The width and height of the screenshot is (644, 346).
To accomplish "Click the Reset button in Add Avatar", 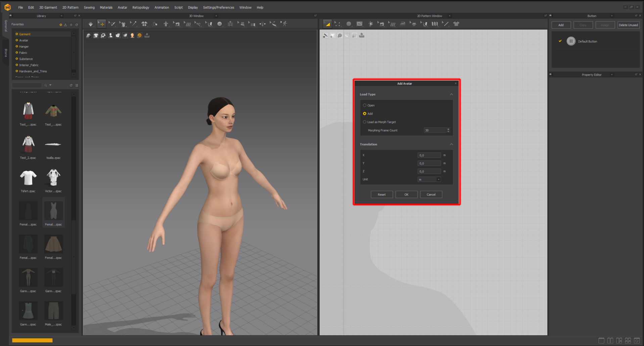I will [382, 194].
